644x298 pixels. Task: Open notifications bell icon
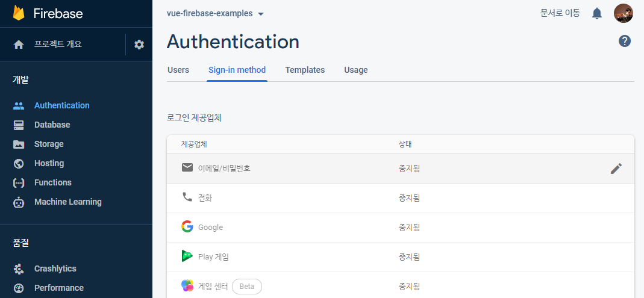click(597, 13)
